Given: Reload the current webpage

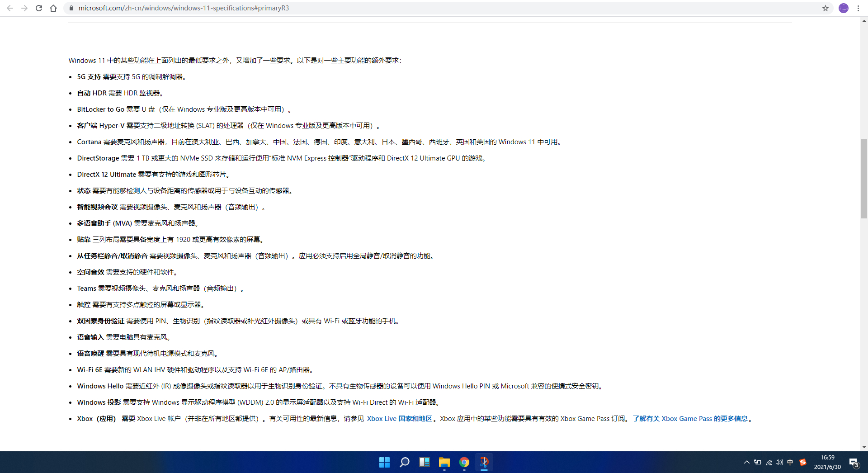Looking at the screenshot, I should (x=39, y=8).
